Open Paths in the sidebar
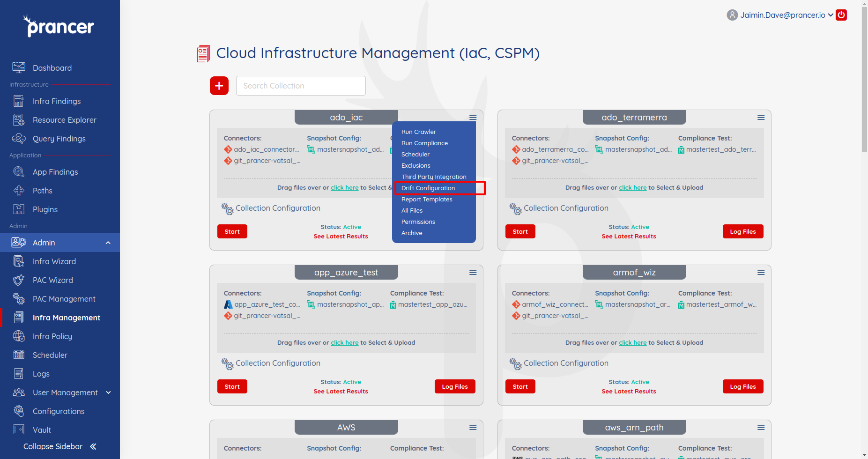Viewport: 868px width, 459px height. coord(43,191)
